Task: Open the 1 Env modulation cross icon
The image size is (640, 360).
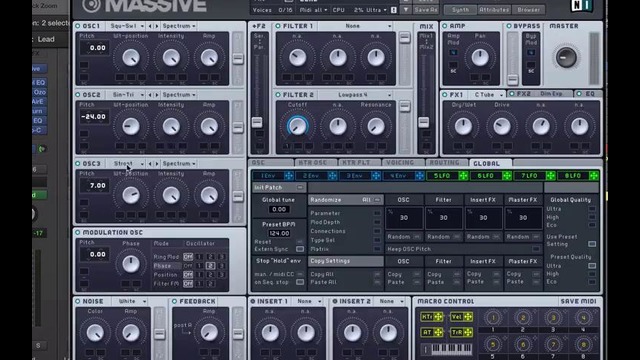Action: click(289, 176)
